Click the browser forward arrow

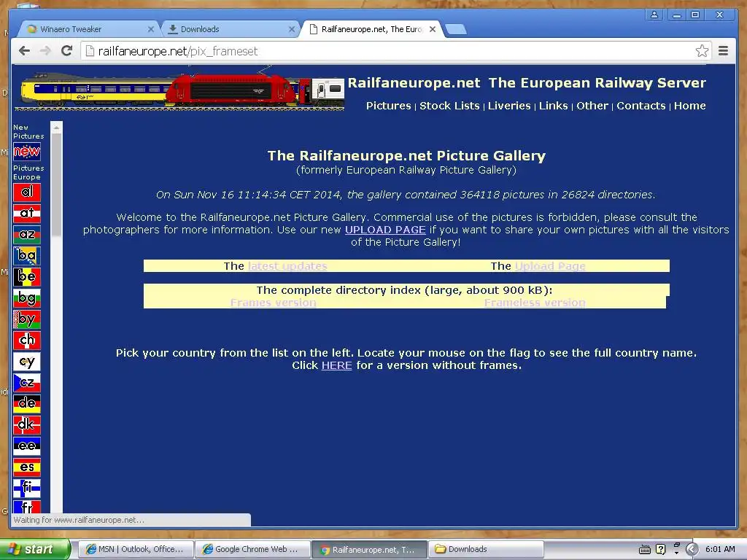45,50
